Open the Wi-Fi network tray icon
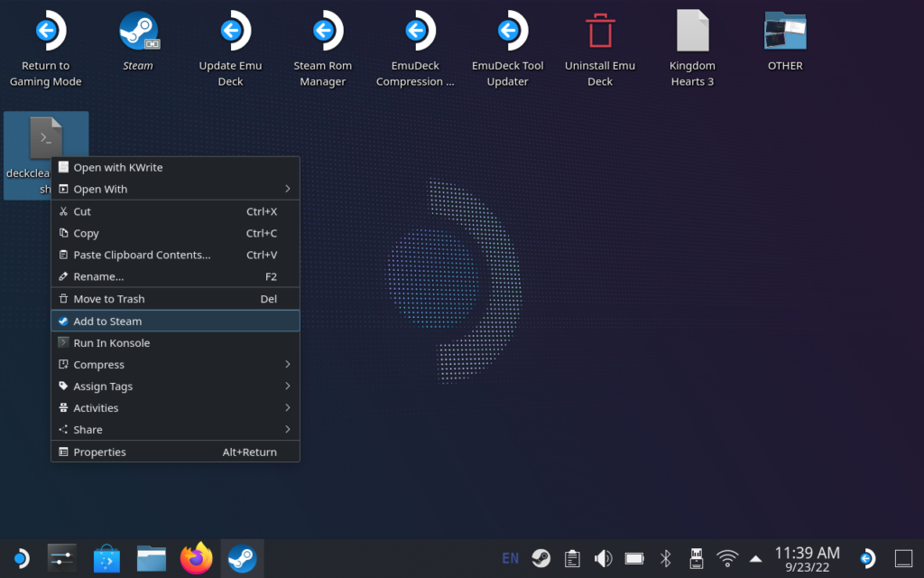This screenshot has height=578, width=924. point(726,558)
